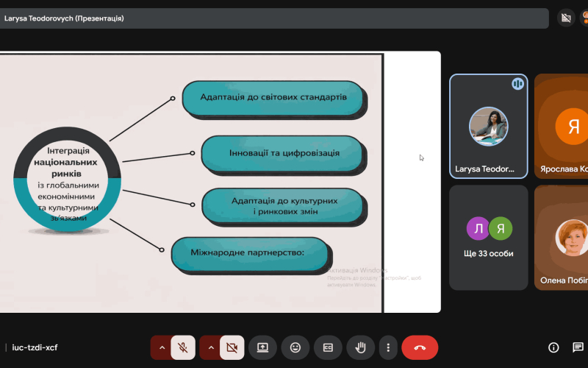This screenshot has height=368, width=588.
Task: Expand video settings arrow beside camera
Action: [210, 347]
